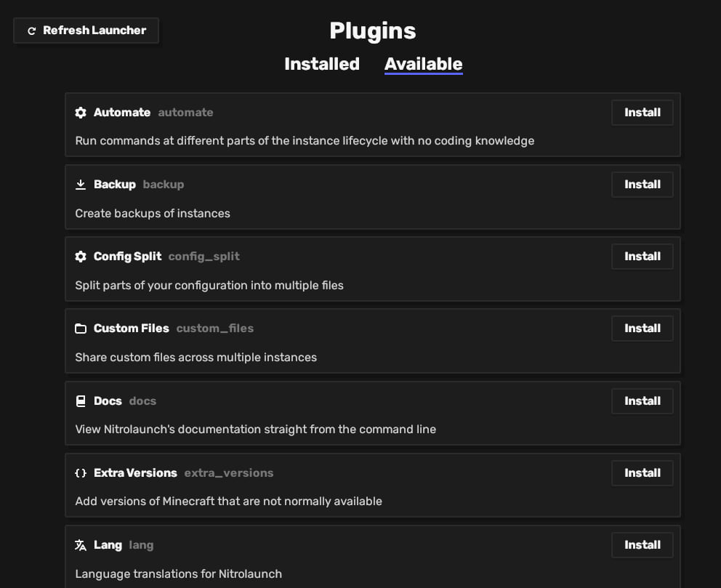Screen dimensions: 721x588
Task: Install the Config Split plugin
Action: click(x=642, y=257)
